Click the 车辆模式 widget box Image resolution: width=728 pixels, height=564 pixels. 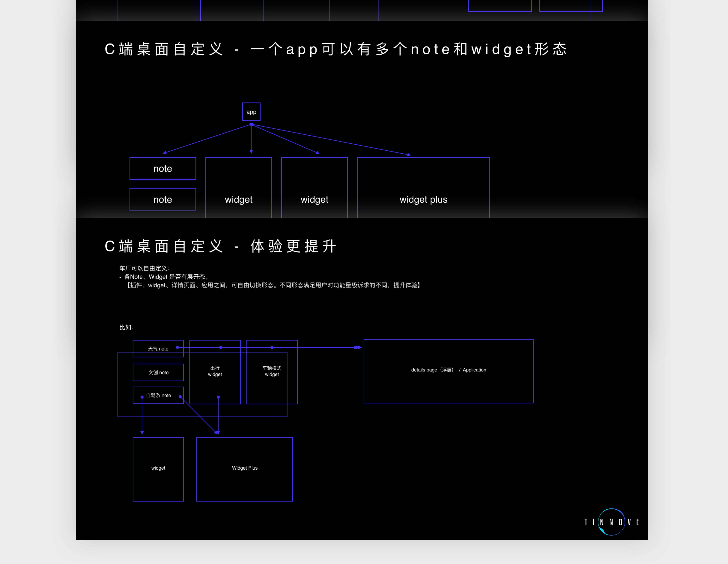pos(272,372)
